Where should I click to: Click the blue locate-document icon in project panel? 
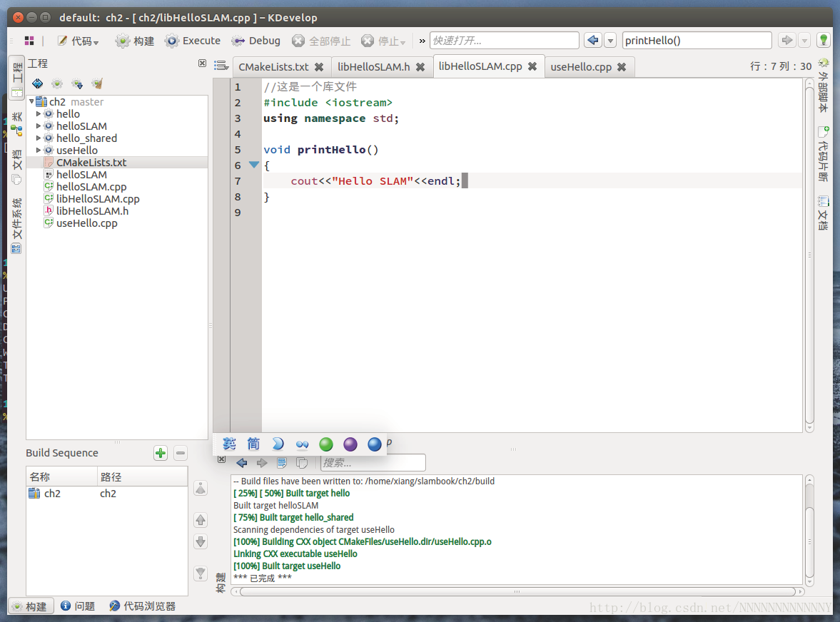(38, 83)
